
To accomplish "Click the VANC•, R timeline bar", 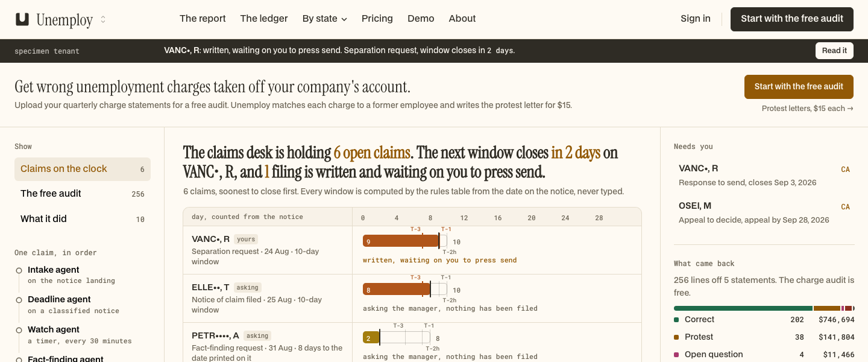I will [404, 241].
